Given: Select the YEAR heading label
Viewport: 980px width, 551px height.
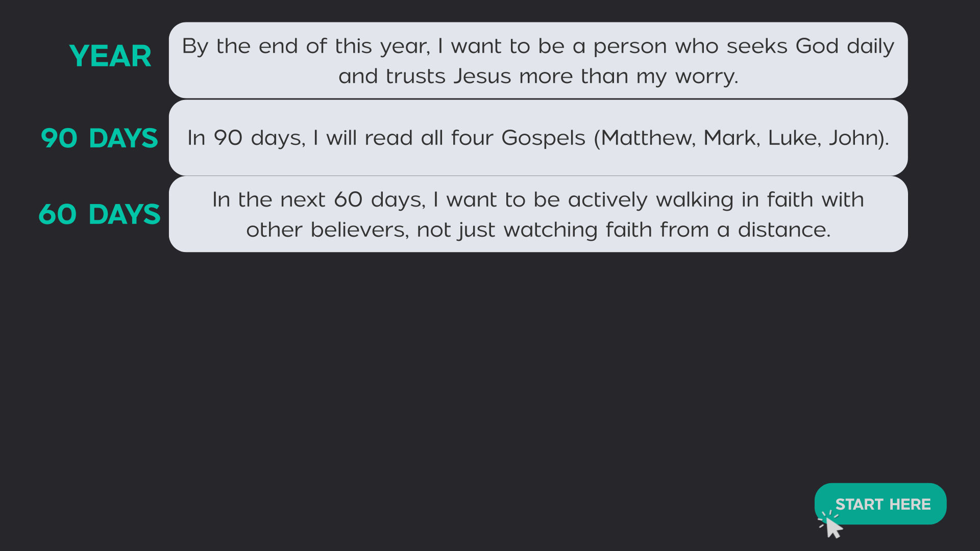Looking at the screenshot, I should coord(110,56).
